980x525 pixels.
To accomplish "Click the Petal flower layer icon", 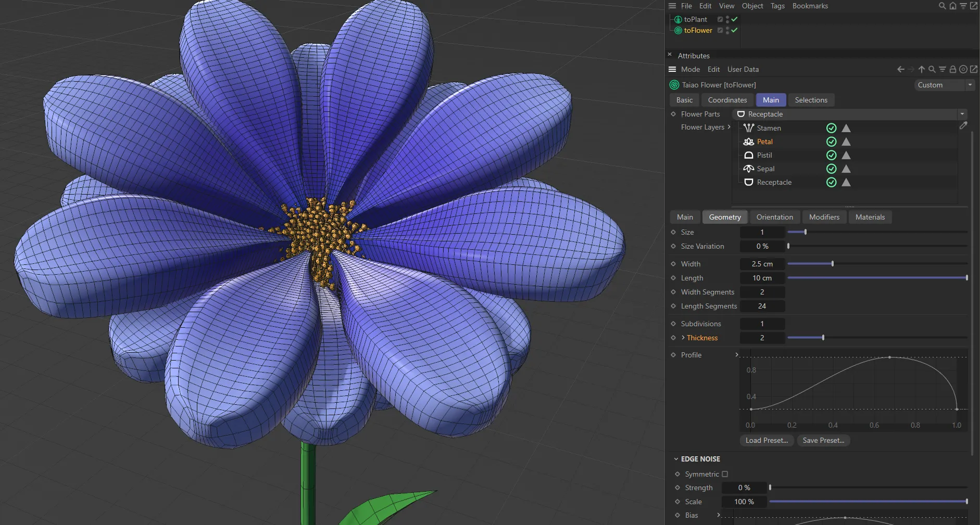I will tap(748, 142).
